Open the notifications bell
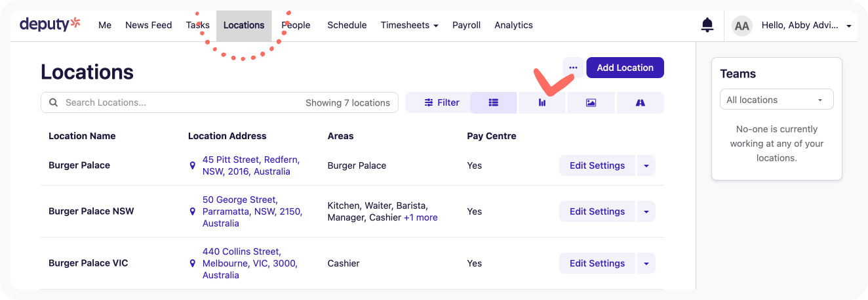 tap(707, 26)
